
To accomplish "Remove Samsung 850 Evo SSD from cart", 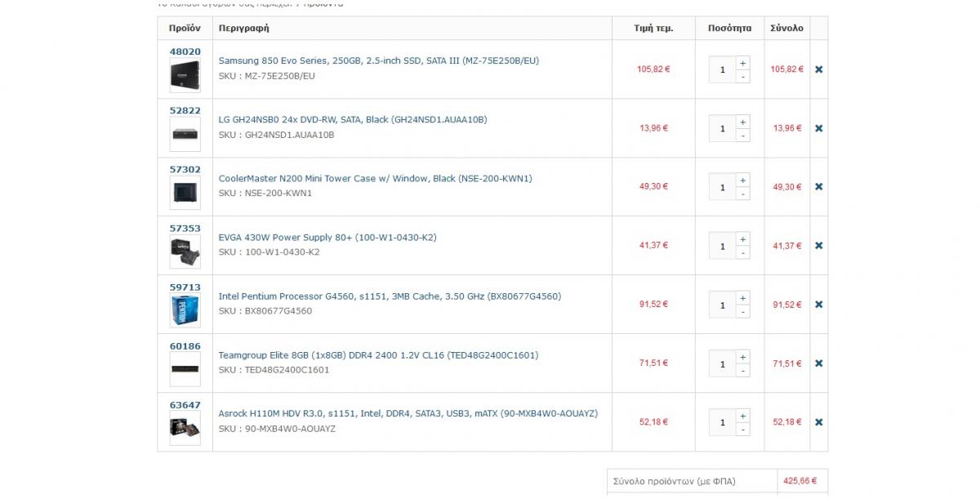I will point(818,69).
